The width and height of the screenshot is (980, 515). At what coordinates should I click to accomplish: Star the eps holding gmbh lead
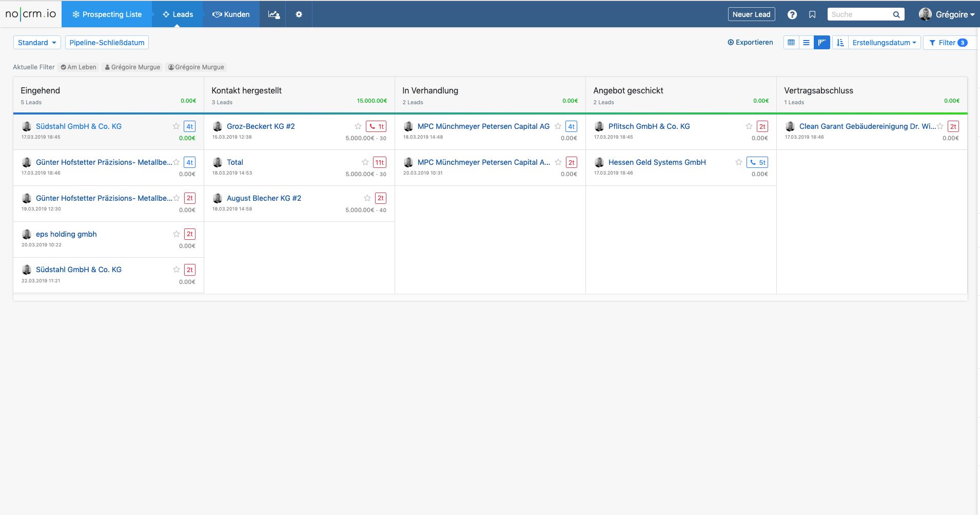click(177, 234)
